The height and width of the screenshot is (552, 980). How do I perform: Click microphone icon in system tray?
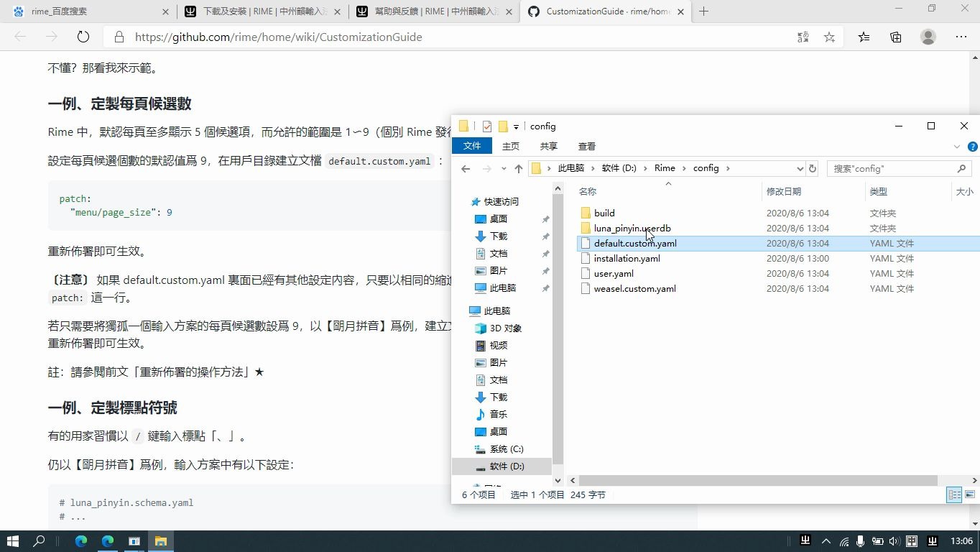tap(860, 541)
